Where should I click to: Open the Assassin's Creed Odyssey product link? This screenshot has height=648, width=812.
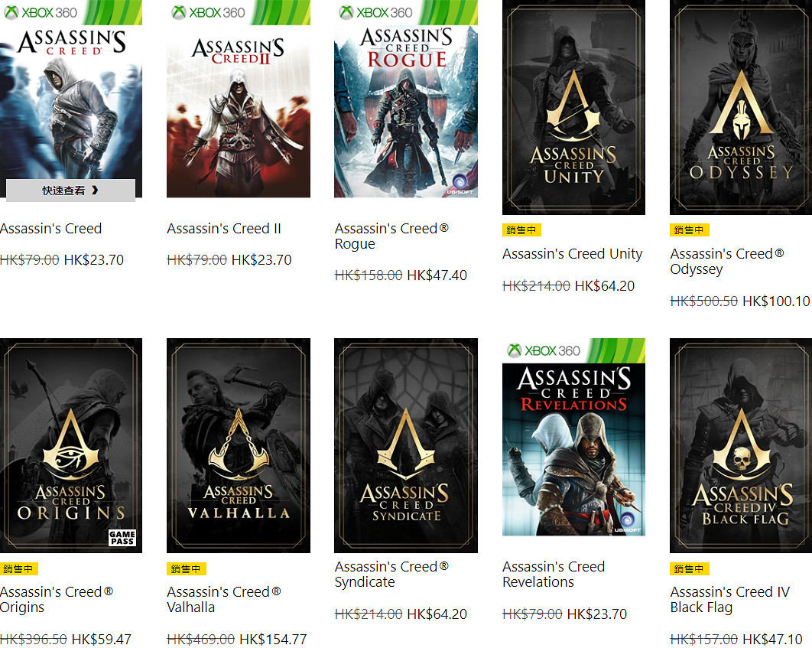coord(726,261)
